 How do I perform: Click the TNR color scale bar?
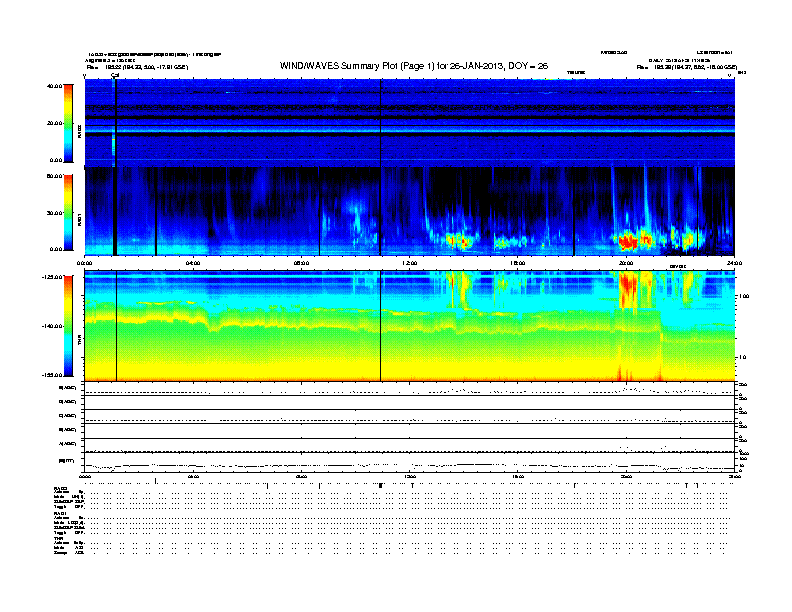[68, 326]
